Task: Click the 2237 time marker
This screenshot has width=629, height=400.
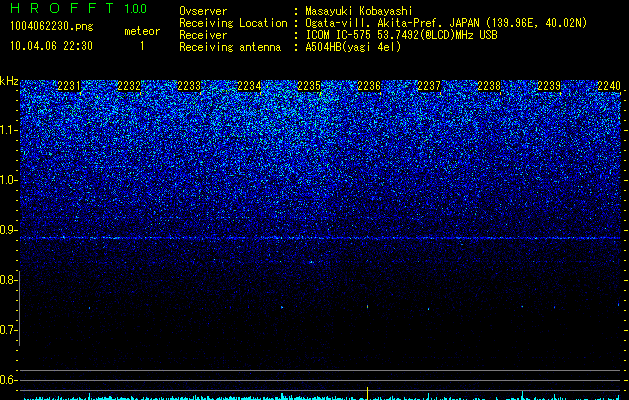Action: (x=429, y=86)
